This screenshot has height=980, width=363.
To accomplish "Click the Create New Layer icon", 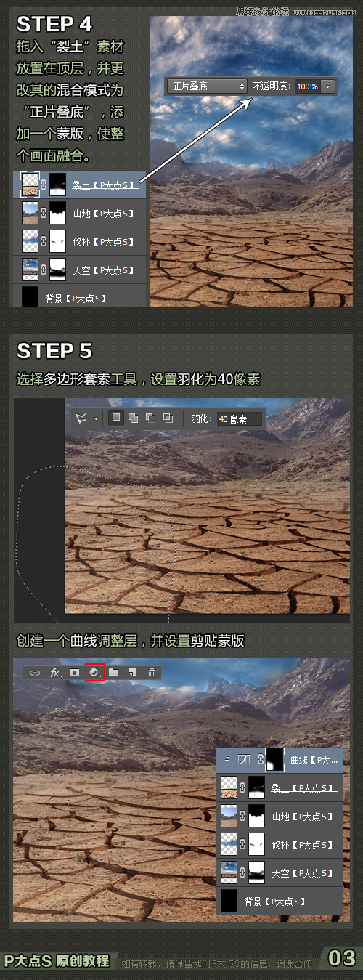I will click(133, 673).
